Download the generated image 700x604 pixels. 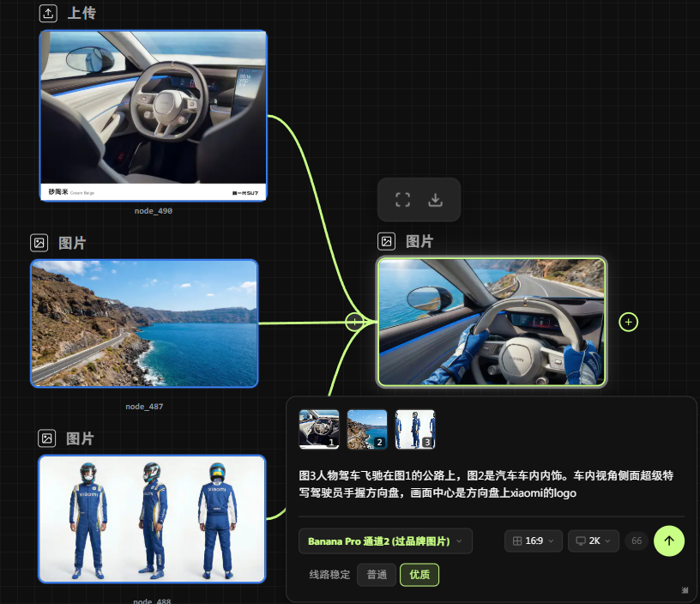(x=436, y=200)
